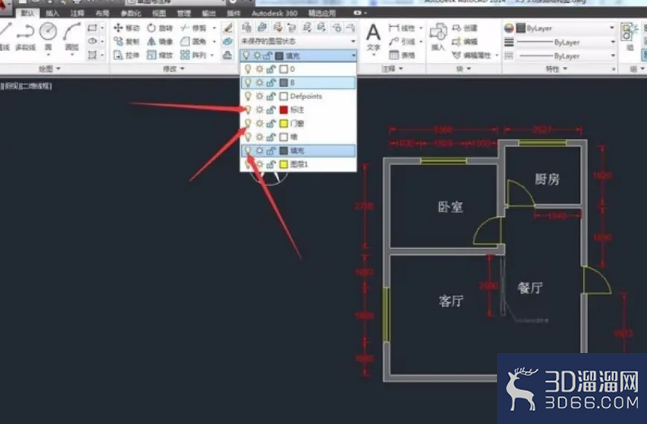
Task: Toggle lightbulb visibility of 墙 layer
Action: [248, 137]
